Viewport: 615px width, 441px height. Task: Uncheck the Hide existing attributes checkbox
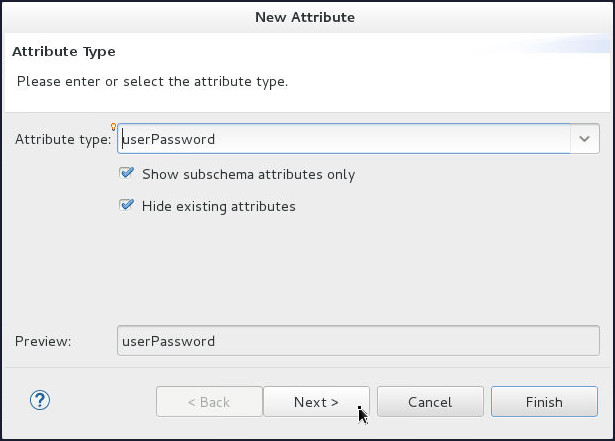click(x=127, y=206)
